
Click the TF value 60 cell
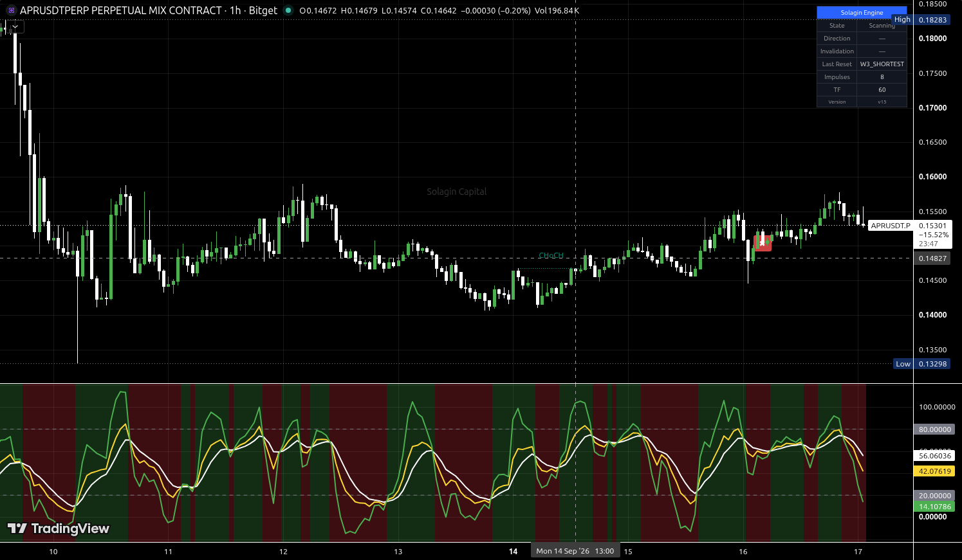click(x=882, y=90)
